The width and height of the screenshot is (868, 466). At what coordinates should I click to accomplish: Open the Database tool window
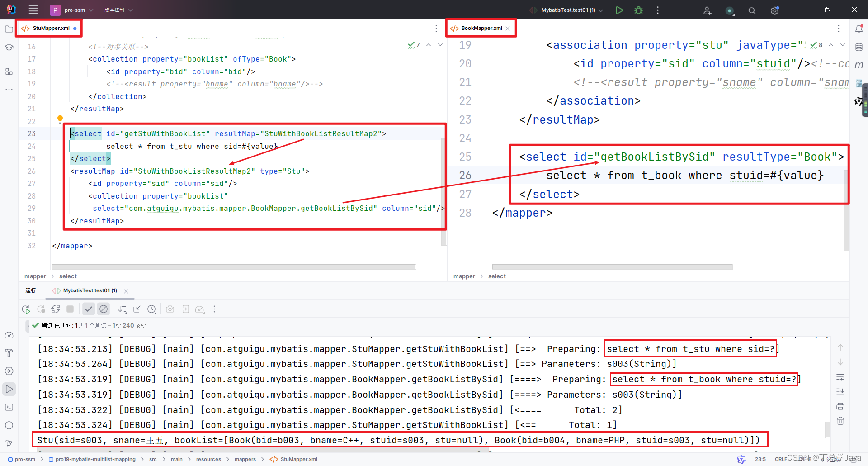(x=859, y=47)
